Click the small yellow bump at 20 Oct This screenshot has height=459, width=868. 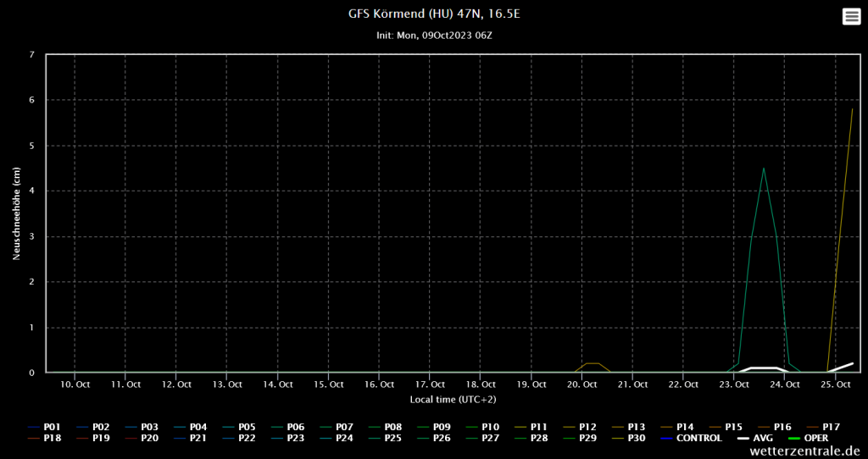592,363
